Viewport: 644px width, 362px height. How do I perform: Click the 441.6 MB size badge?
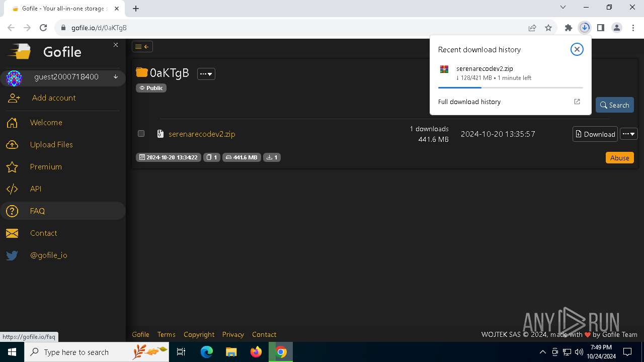242,157
